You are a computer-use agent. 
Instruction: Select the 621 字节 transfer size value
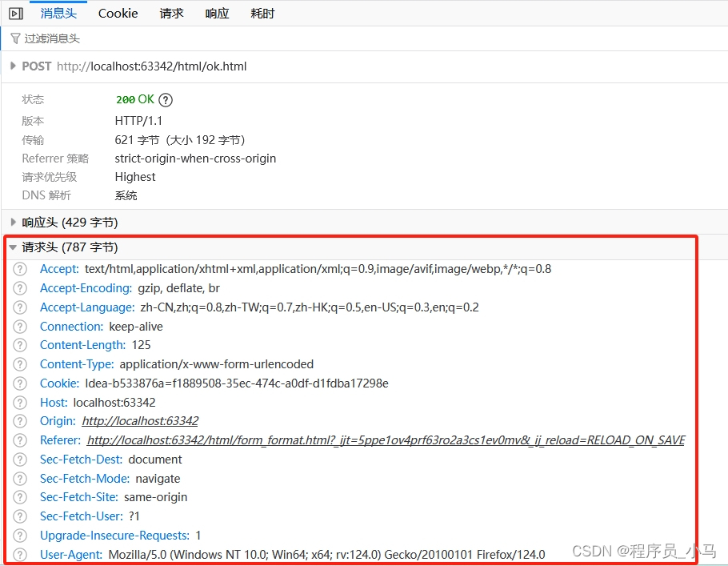tap(137, 140)
